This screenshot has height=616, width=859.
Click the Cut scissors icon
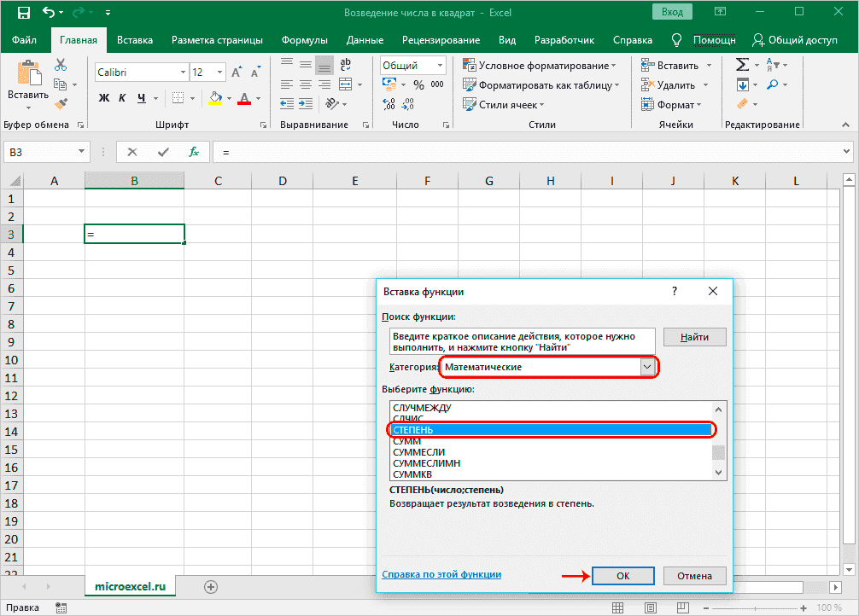(61, 66)
